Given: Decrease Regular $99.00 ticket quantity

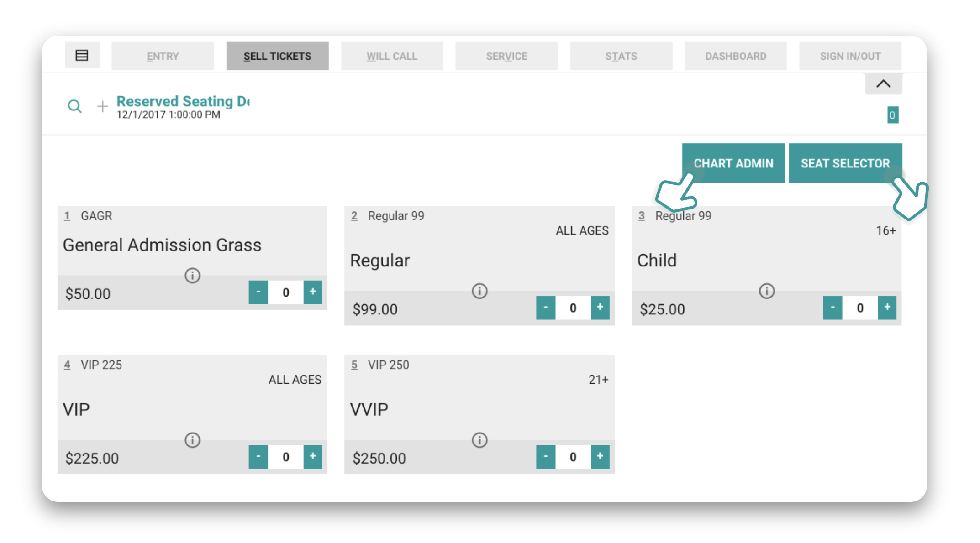Looking at the screenshot, I should point(546,308).
